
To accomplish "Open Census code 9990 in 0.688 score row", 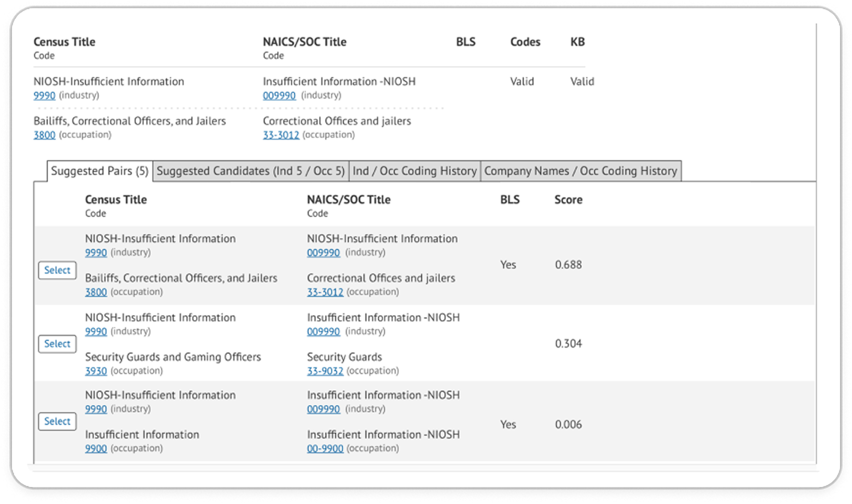I will pyautogui.click(x=96, y=253).
